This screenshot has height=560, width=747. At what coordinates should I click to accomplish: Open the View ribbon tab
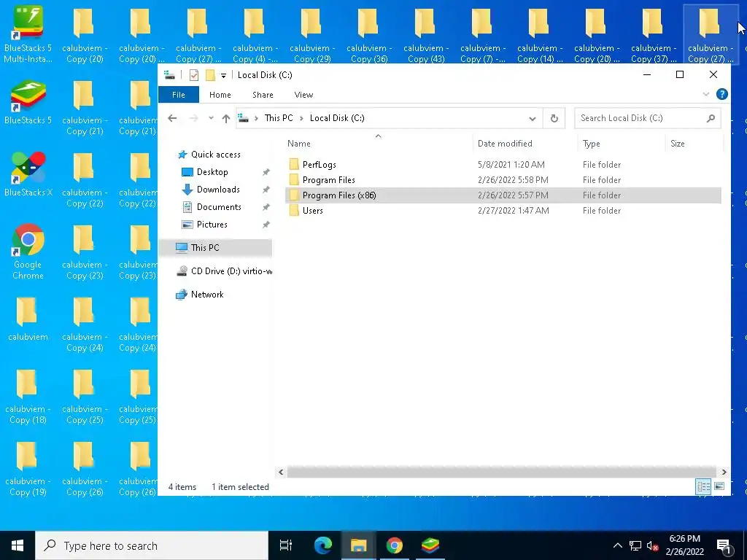click(303, 95)
